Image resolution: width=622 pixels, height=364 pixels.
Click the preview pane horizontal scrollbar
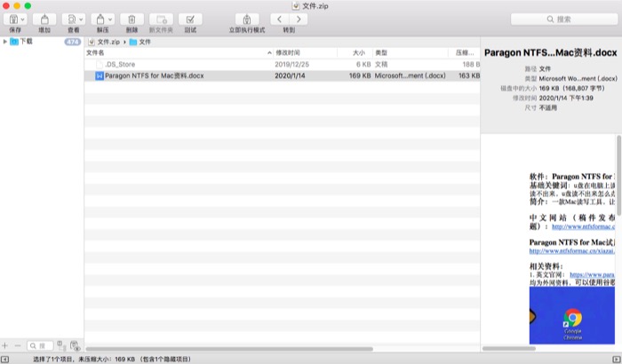pyautogui.click(x=509, y=349)
